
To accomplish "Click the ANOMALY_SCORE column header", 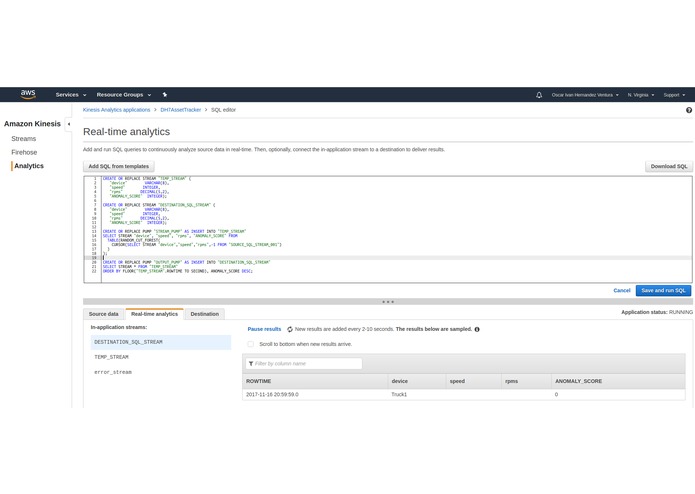I will 618,381.
